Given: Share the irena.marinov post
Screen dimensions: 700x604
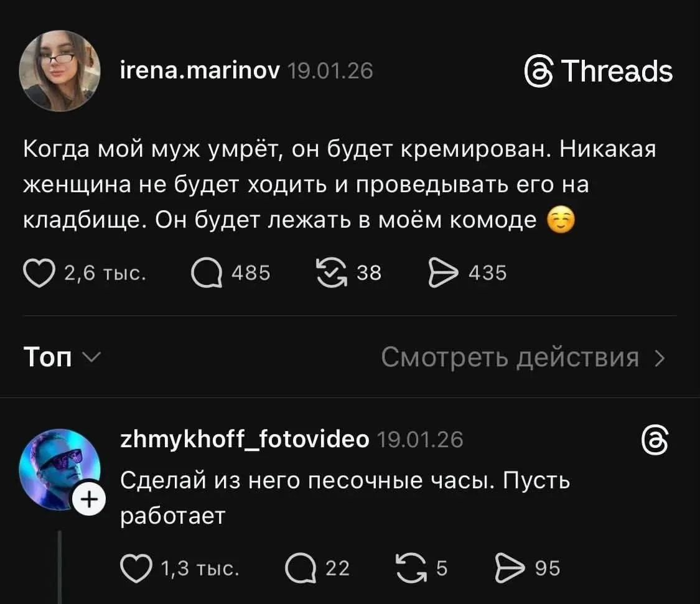Looking at the screenshot, I should pyautogui.click(x=443, y=272).
